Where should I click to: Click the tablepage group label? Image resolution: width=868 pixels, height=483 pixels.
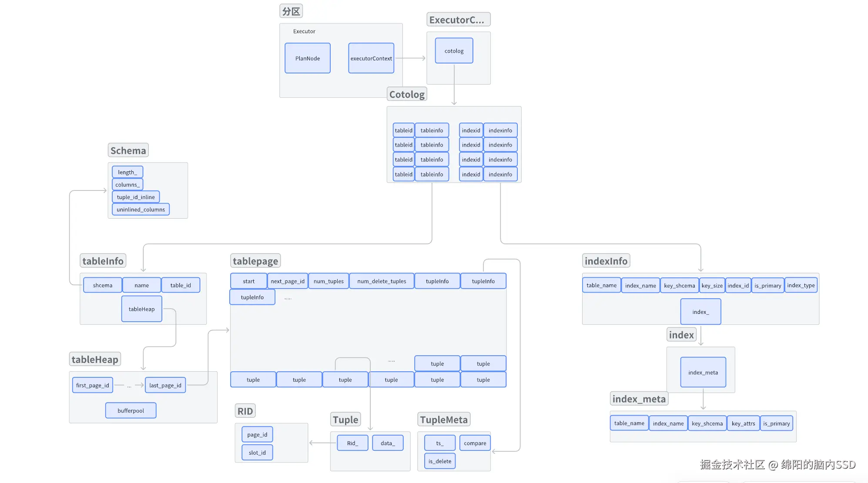click(255, 261)
